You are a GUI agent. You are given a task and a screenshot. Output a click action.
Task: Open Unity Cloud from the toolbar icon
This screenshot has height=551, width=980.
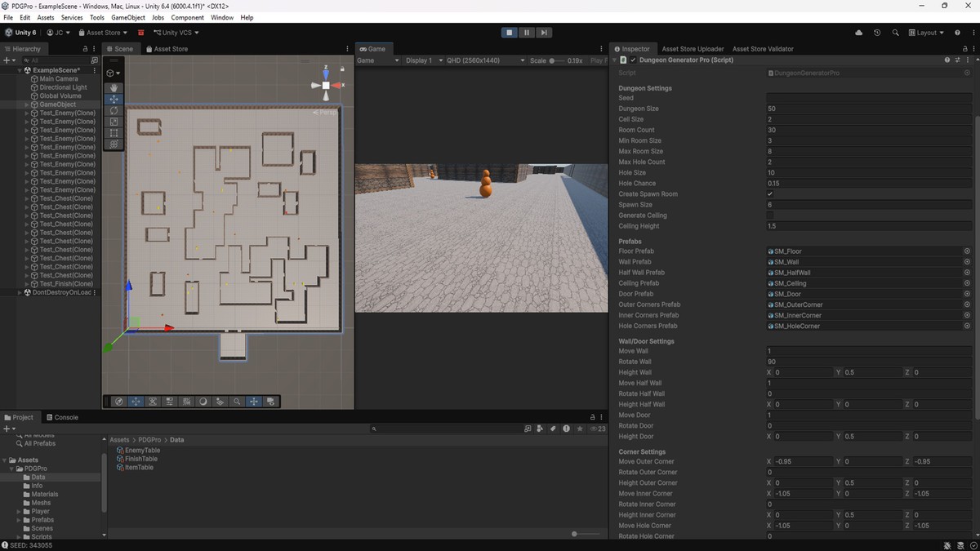tap(858, 33)
